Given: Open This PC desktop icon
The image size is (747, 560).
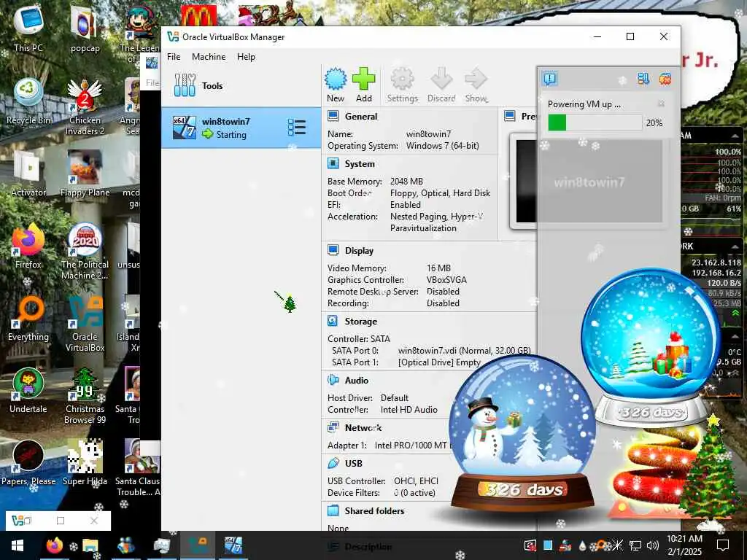Looking at the screenshot, I should (28, 29).
